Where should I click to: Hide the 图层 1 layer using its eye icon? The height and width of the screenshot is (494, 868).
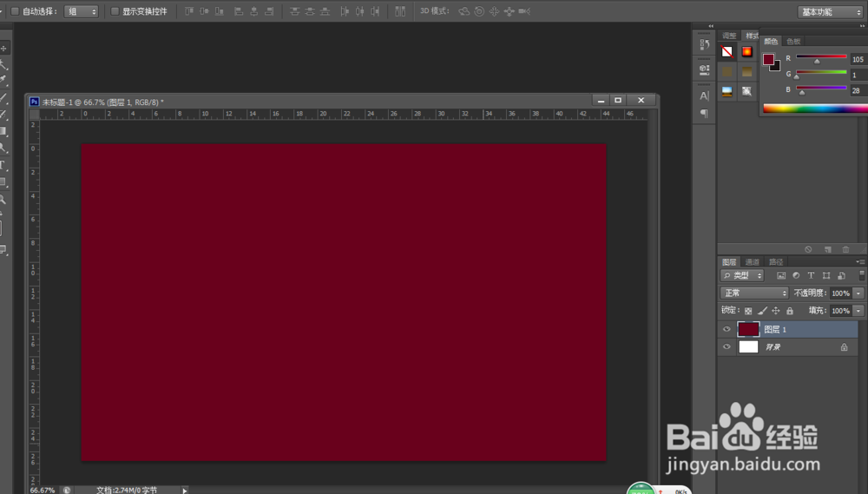(727, 329)
